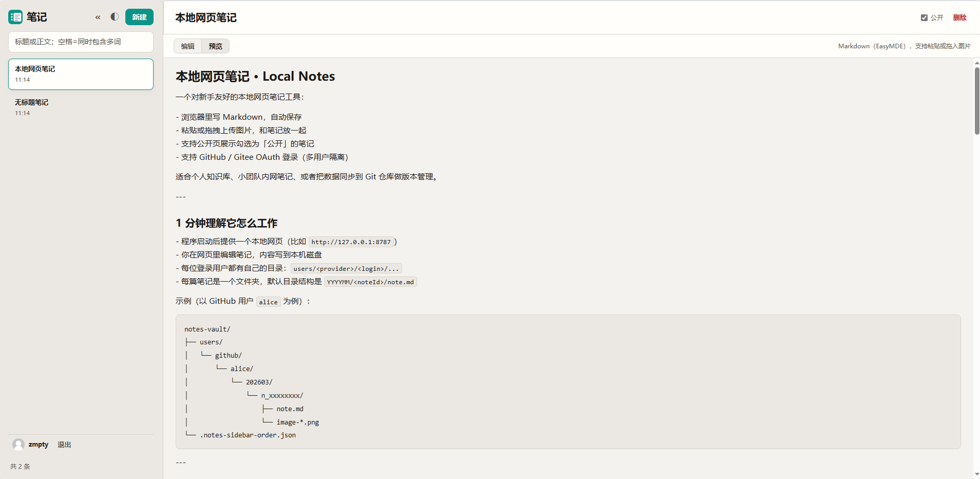Switch to the 预览 tab
This screenshot has width=980, height=479.
coord(215,46)
